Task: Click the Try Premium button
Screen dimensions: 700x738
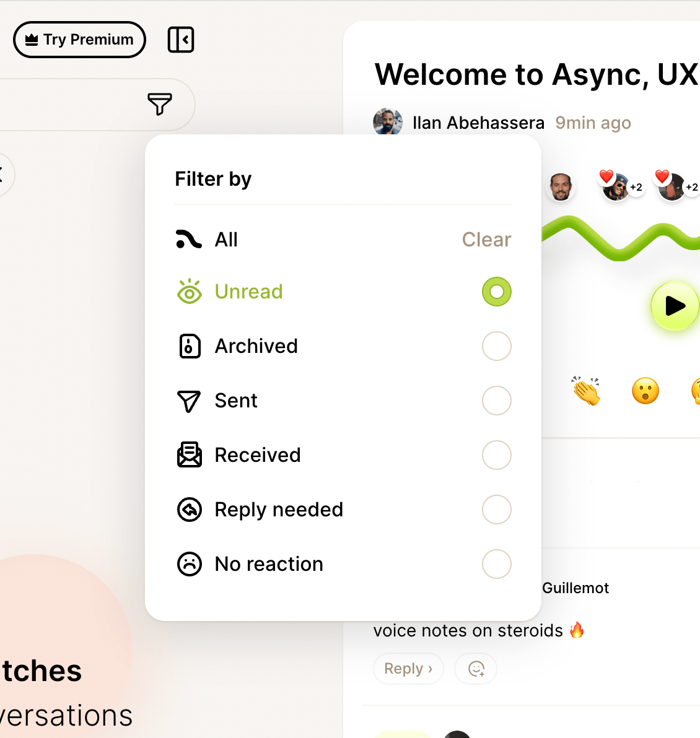Action: (x=79, y=40)
